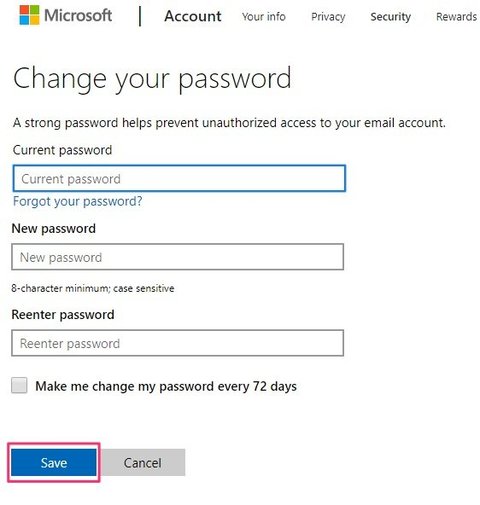
Task: Switch to the Privacy tab
Action: 328,17
